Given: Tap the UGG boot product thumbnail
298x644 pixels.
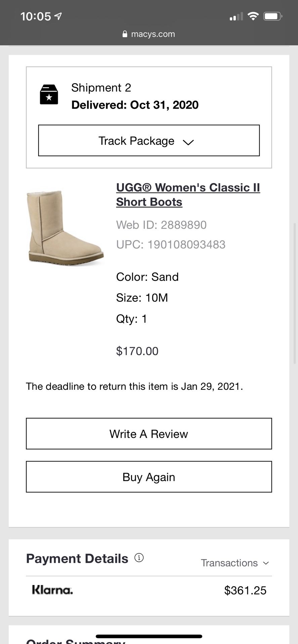Looking at the screenshot, I should 65,228.
